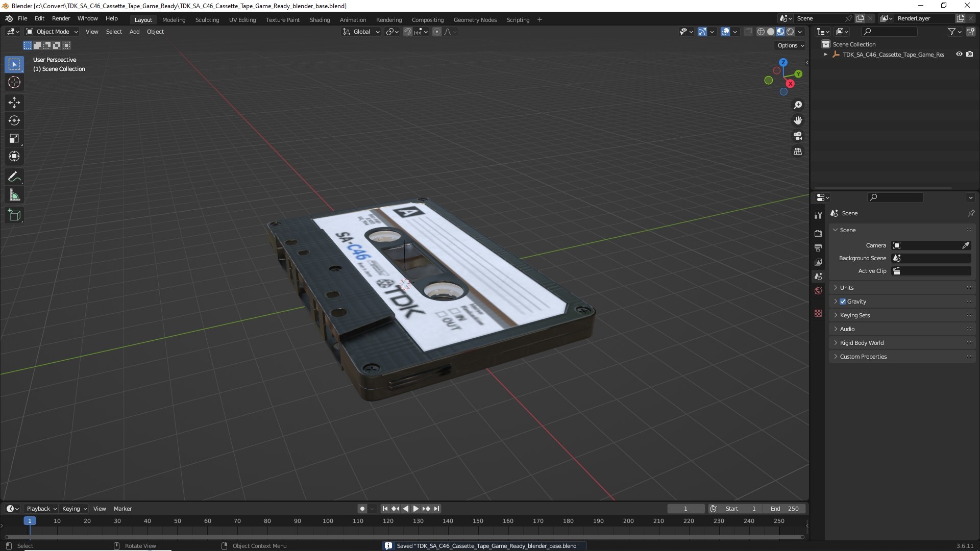Switch to rendered viewport shading
Screen dimensions: 980x551
point(790,32)
